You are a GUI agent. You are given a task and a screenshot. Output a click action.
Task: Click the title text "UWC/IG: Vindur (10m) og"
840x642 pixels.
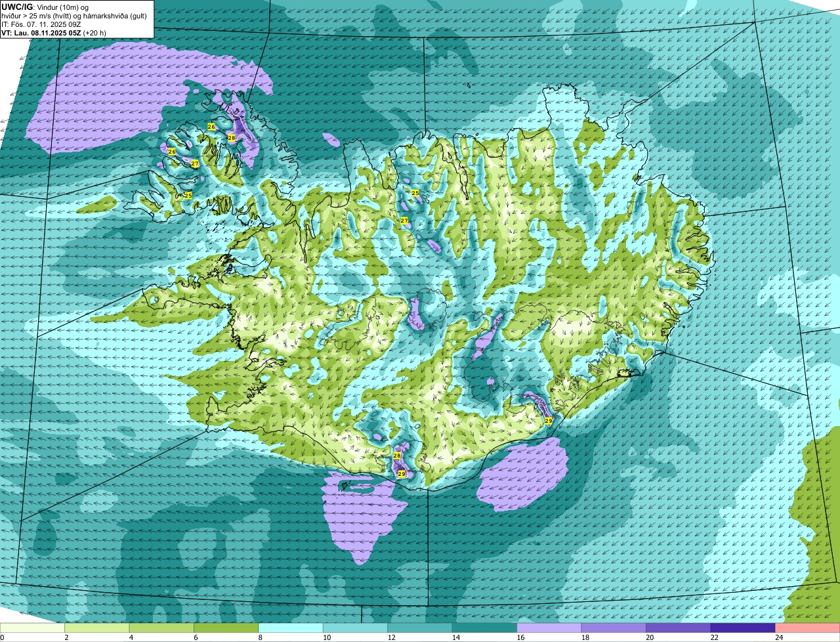tap(45, 7)
